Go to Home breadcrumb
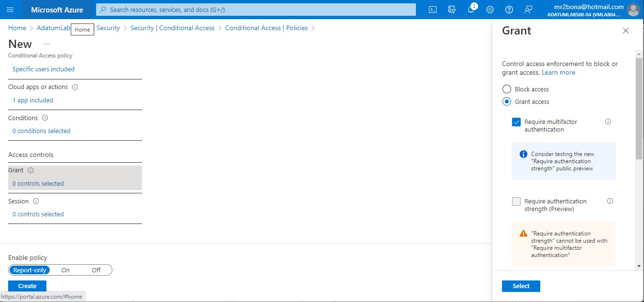This screenshot has height=302, width=644. (x=17, y=28)
